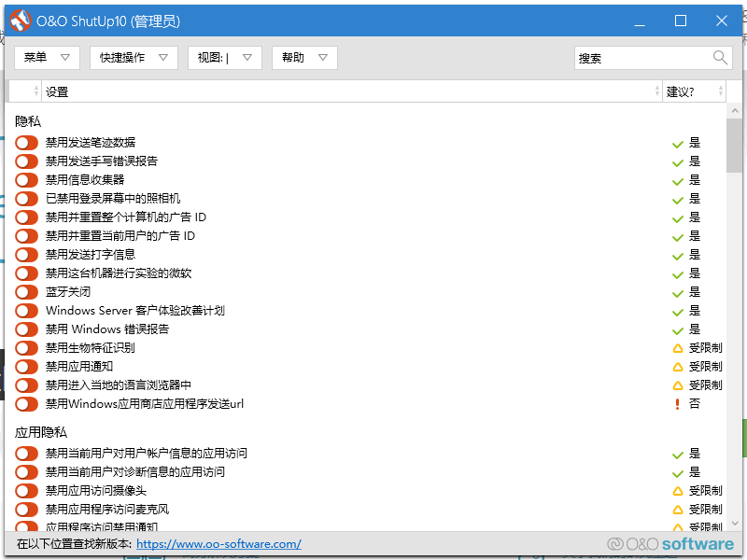Select the 禁用发送打字信息 setting text

pos(91,255)
